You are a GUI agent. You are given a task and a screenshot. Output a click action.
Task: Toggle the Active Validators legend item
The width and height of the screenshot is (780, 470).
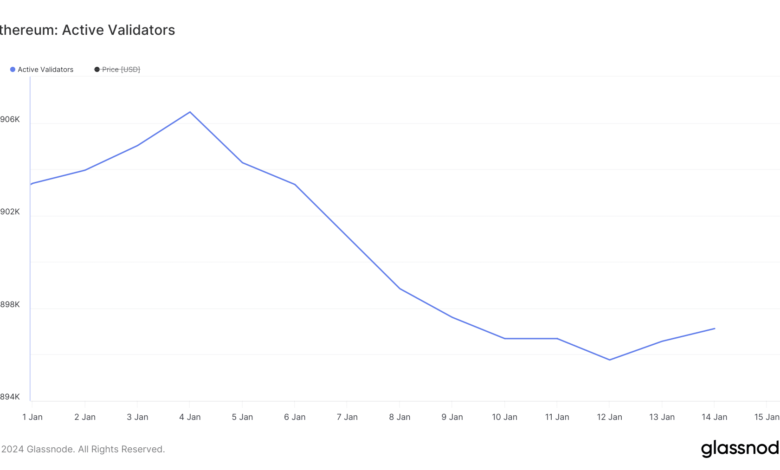click(x=45, y=70)
